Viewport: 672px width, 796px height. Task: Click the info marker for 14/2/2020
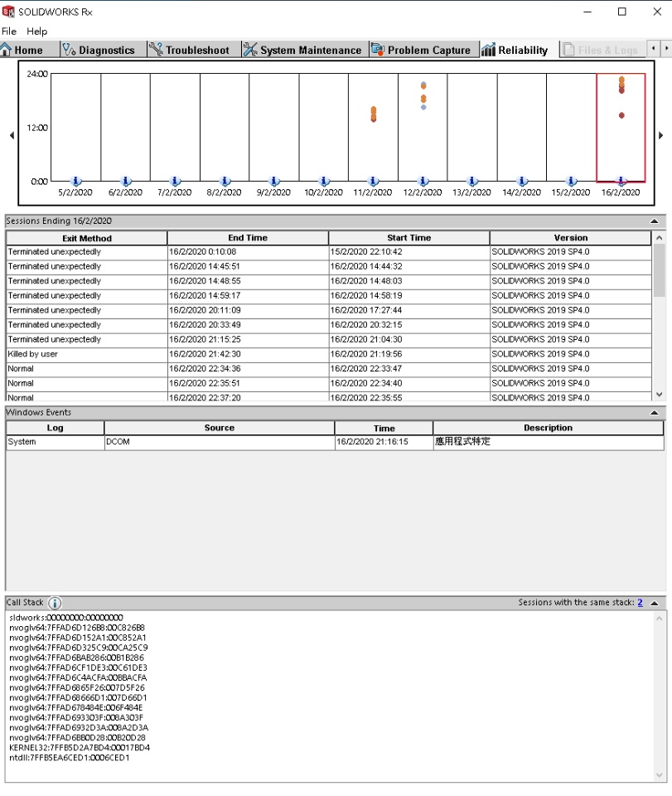[x=522, y=181]
